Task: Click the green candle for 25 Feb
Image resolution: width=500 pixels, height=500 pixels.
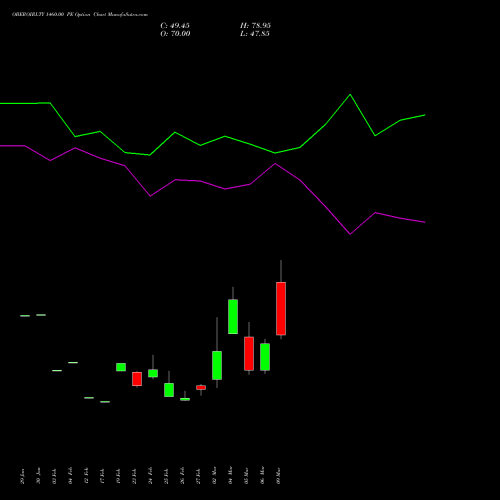Action: click(x=169, y=390)
